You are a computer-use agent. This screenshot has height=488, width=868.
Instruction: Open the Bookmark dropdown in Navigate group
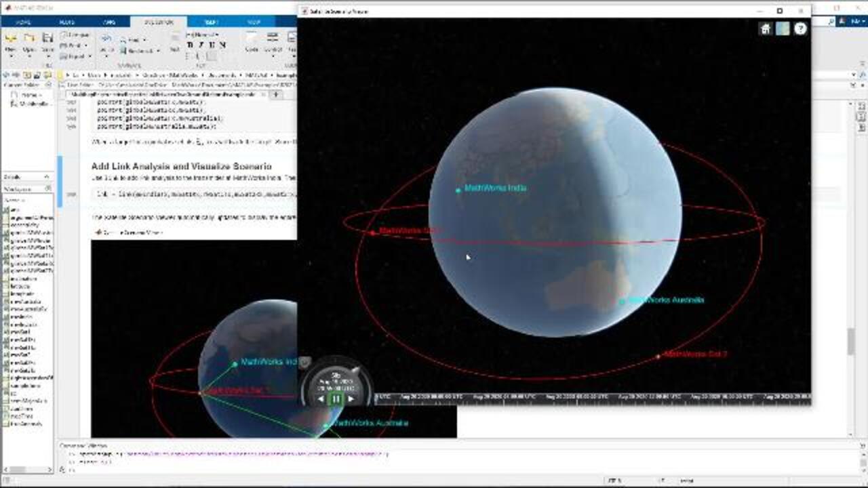140,51
